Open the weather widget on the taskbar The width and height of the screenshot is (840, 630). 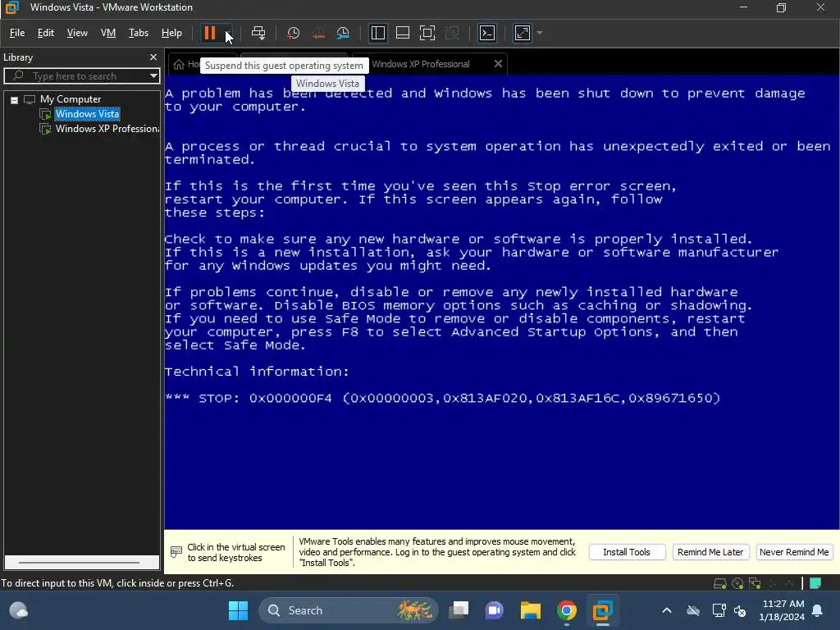(x=19, y=610)
